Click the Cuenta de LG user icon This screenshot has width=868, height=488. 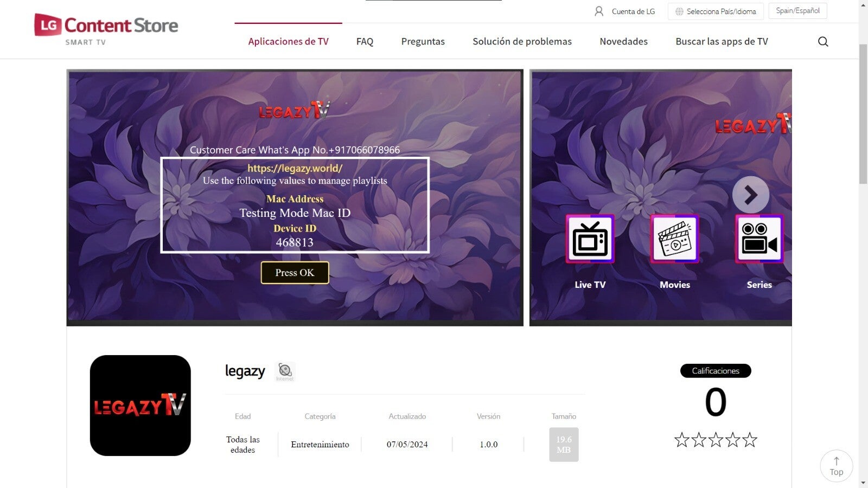pyautogui.click(x=599, y=11)
